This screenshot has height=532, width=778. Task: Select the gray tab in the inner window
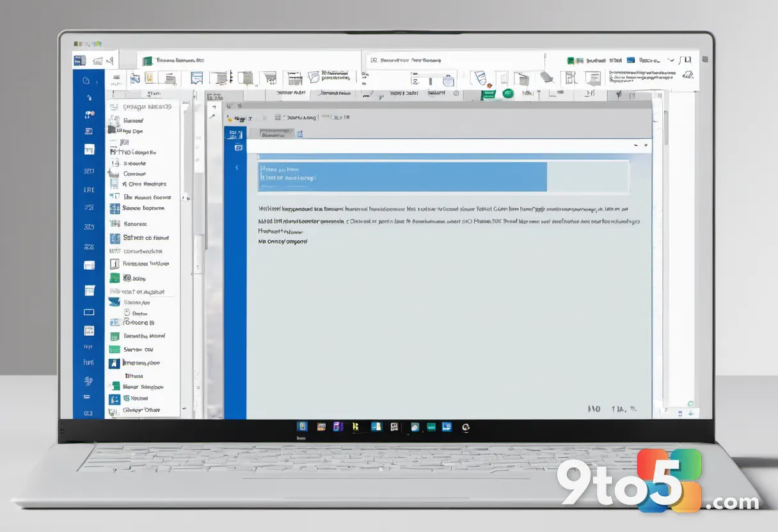coord(276,134)
